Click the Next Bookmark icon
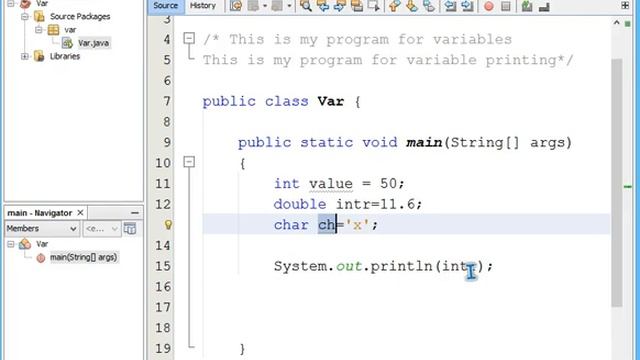The image size is (640, 360). click(x=411, y=6)
